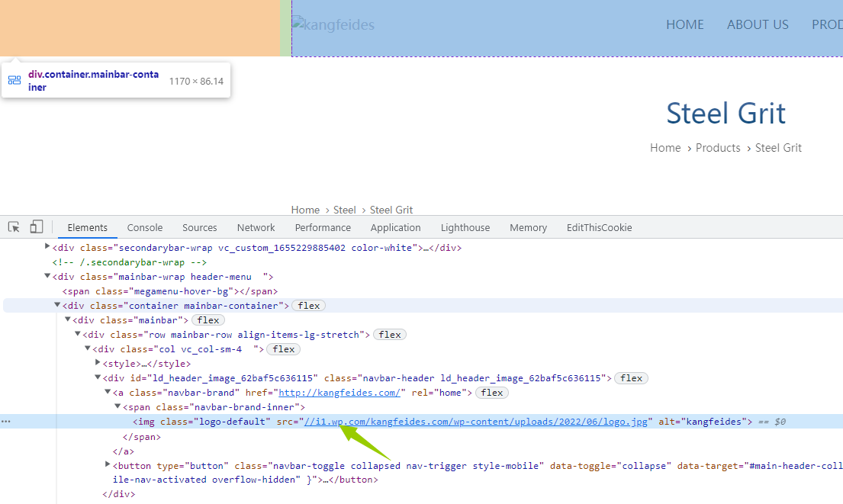This screenshot has width=843, height=504.
Task: Open the logo.jpg src URL link
Action: [x=478, y=422]
